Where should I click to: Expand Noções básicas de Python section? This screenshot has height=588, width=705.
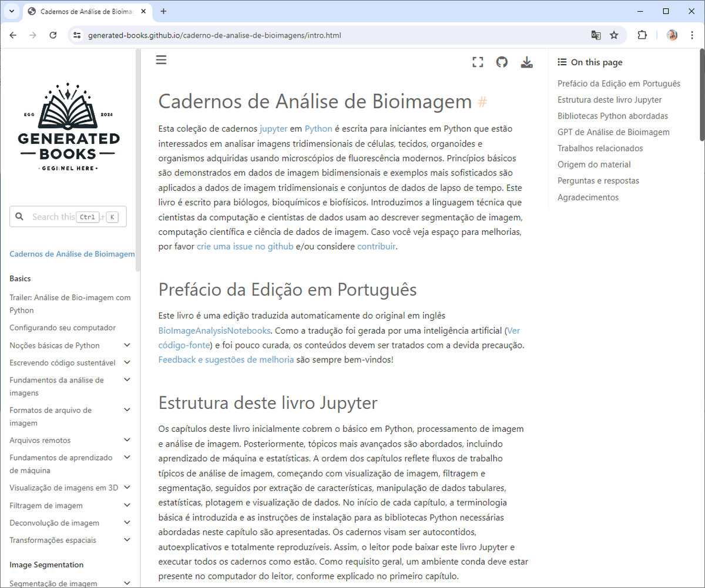pos(127,345)
